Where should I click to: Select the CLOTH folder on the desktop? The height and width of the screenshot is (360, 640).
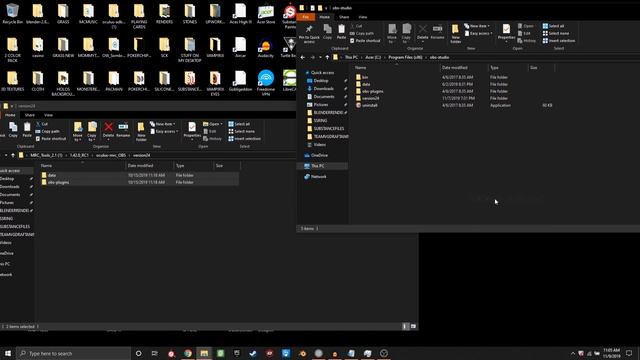click(38, 81)
